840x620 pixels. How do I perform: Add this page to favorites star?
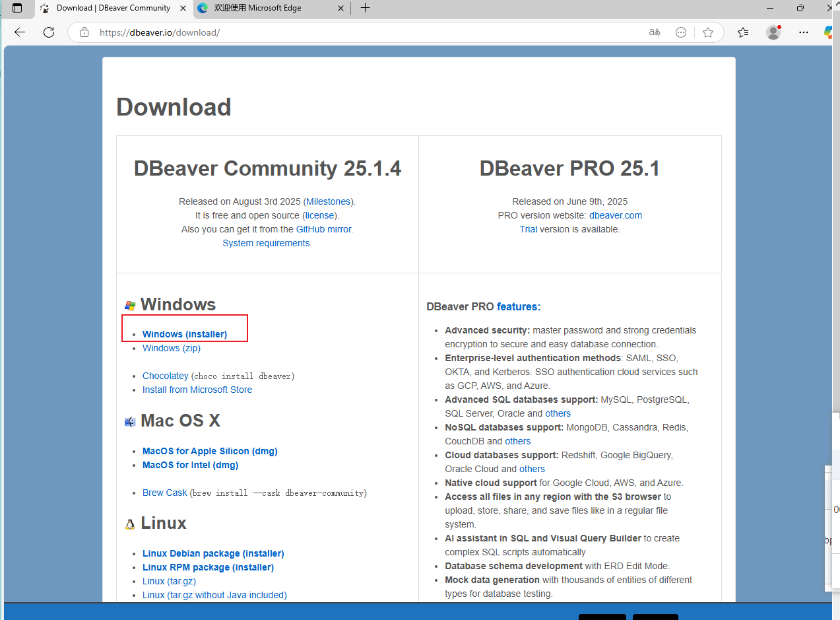point(708,32)
